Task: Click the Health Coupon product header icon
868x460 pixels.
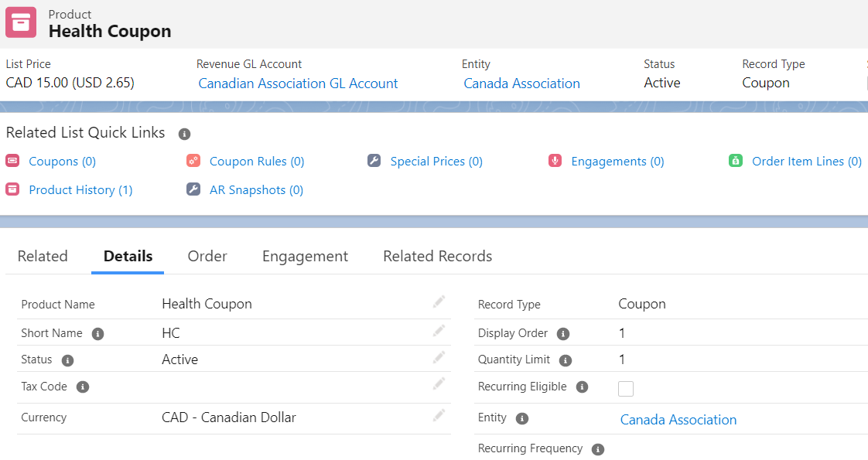Action: (21, 22)
